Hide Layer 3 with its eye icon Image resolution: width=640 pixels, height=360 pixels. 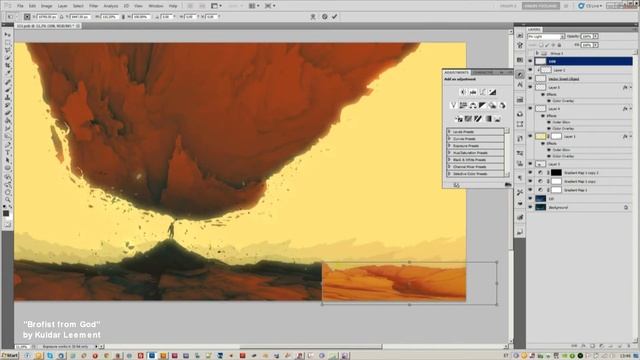[530, 164]
